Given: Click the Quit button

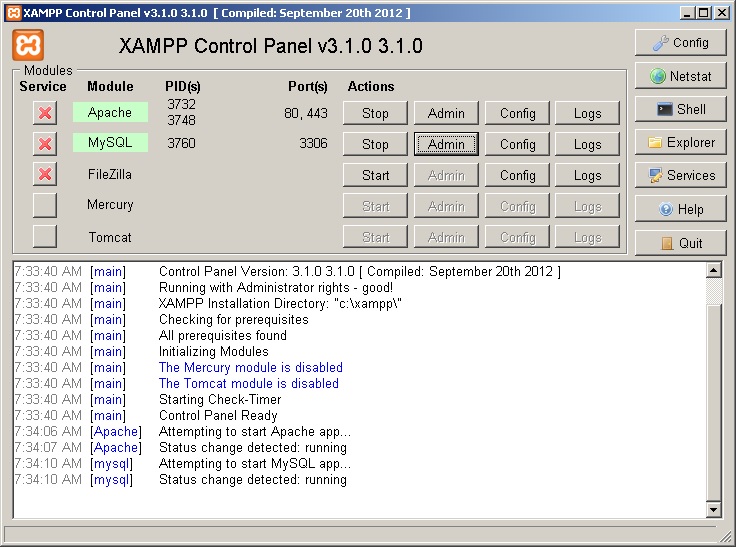Looking at the screenshot, I should [680, 243].
